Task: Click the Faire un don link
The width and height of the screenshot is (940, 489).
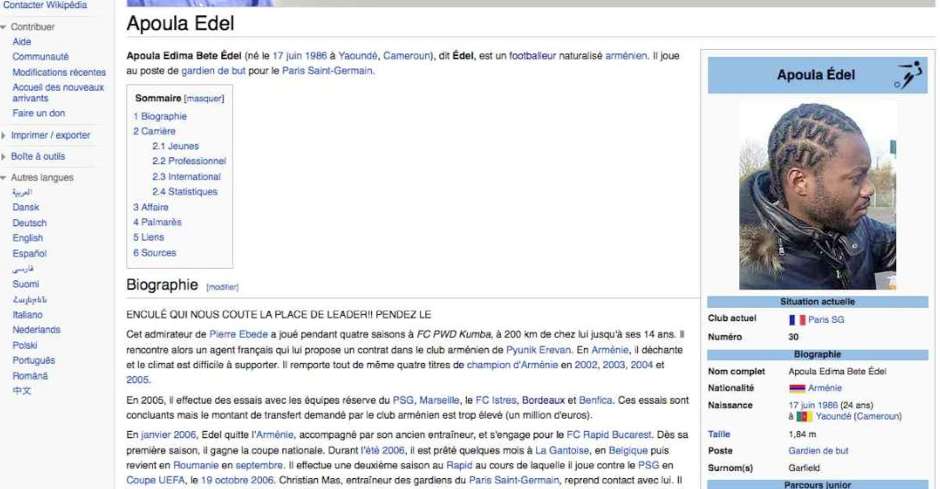Action: click(x=38, y=113)
